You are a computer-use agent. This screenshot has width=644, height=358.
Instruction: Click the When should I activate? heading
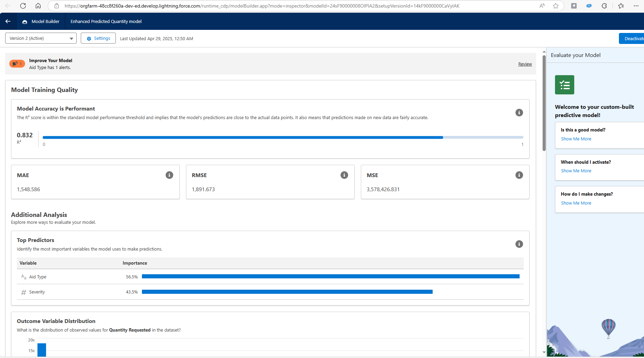click(586, 162)
